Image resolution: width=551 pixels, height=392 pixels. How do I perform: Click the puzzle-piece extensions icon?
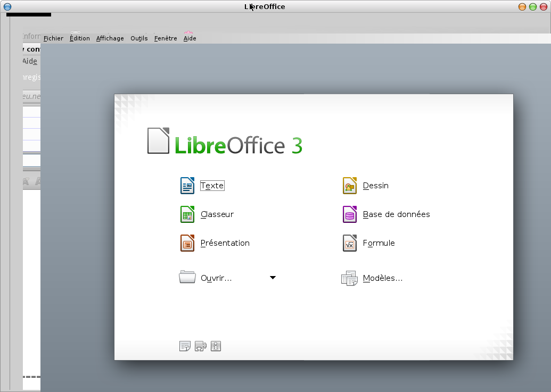pyautogui.click(x=200, y=346)
